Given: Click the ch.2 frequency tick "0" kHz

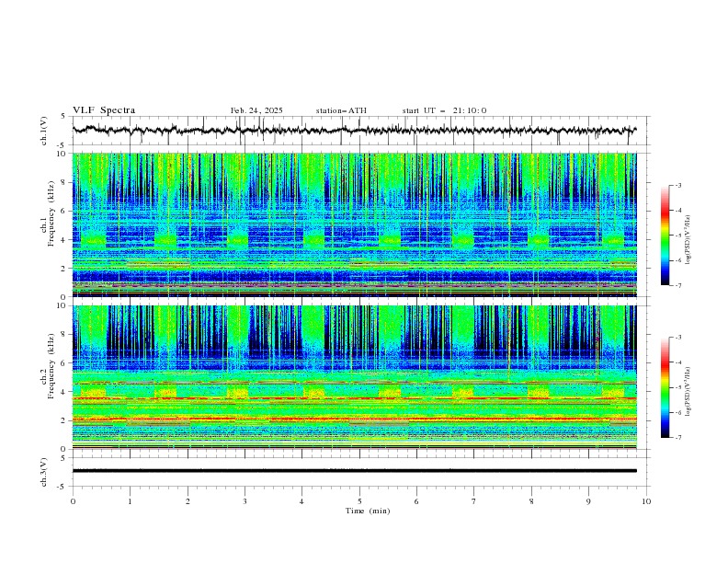Looking at the screenshot, I should click(x=64, y=449).
